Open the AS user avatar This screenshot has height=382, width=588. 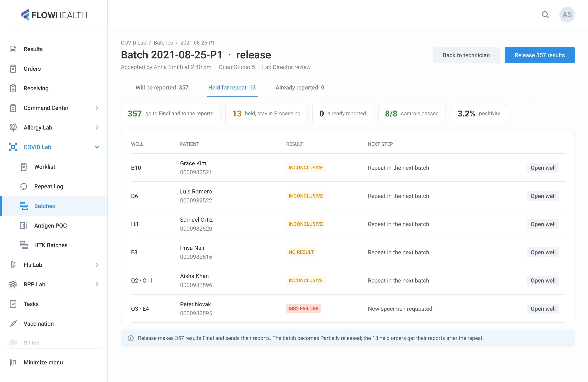tap(567, 15)
